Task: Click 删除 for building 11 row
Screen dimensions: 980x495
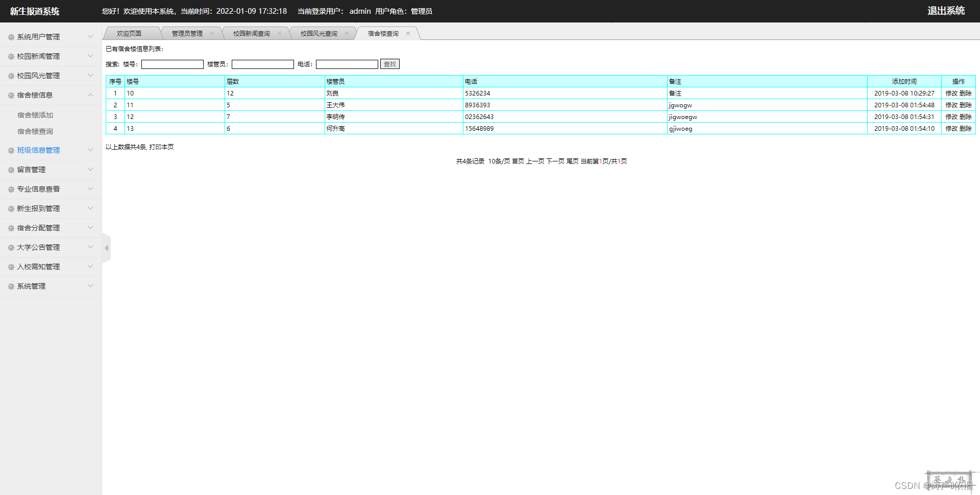Action: click(x=965, y=105)
